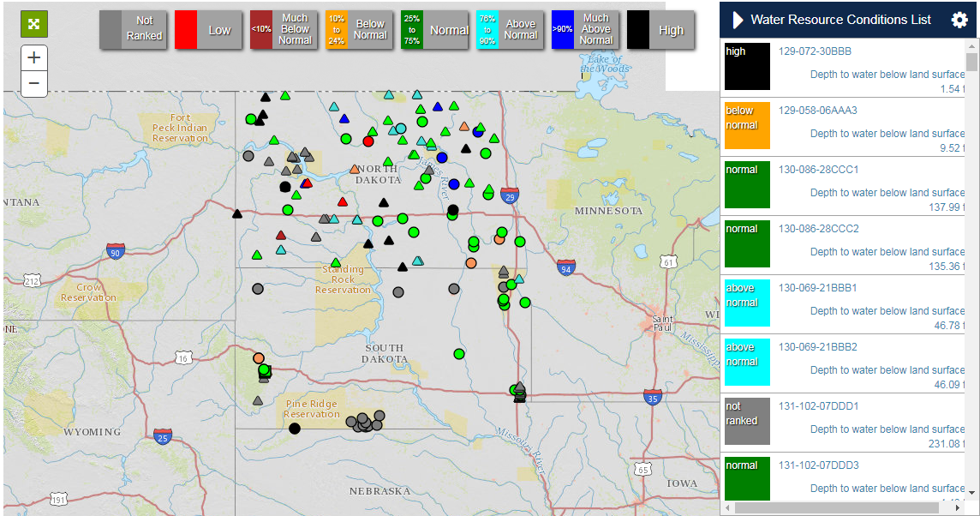
Task: Open site 129-058-06AAA3
Action: (817, 111)
